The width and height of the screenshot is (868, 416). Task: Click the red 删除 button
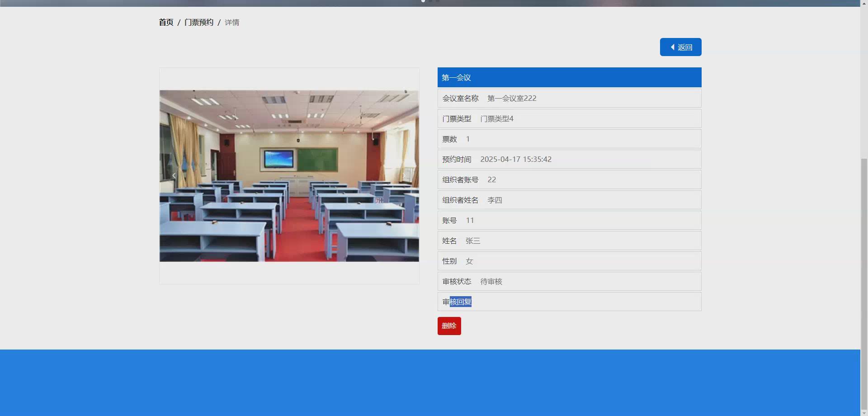point(449,326)
